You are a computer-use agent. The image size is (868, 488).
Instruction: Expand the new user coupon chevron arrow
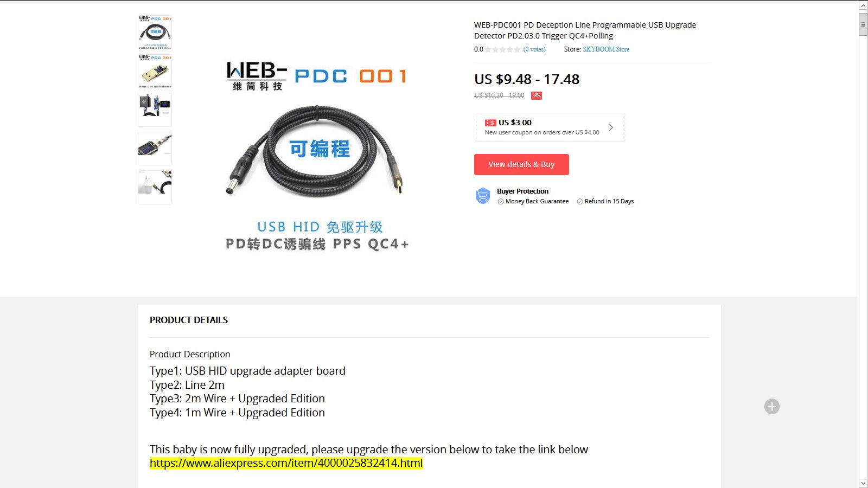point(611,127)
